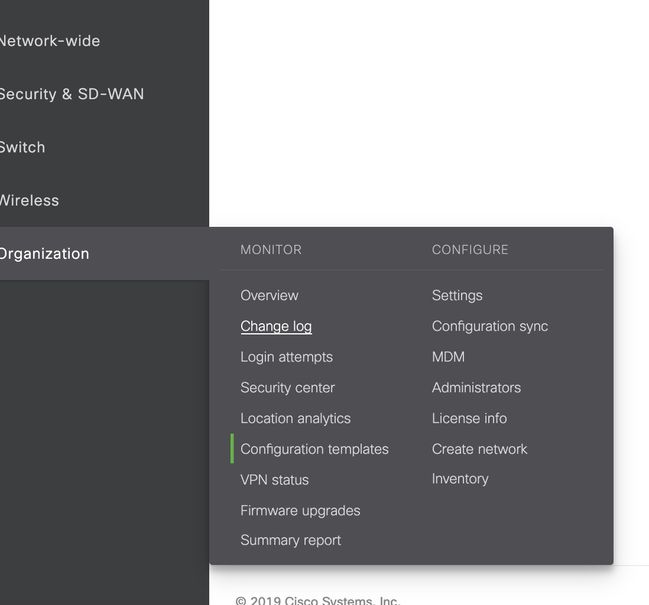
Task: Open the Wireless sidebar section
Action: point(30,200)
